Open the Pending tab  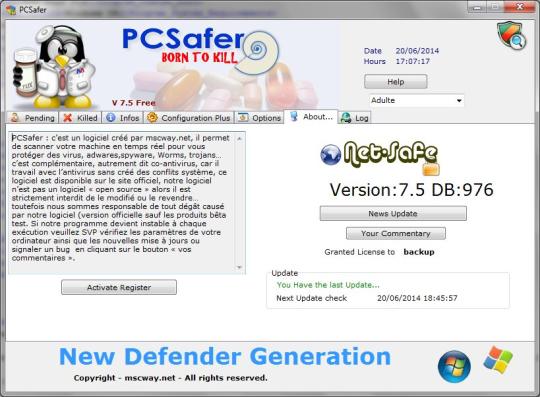[x=33, y=118]
